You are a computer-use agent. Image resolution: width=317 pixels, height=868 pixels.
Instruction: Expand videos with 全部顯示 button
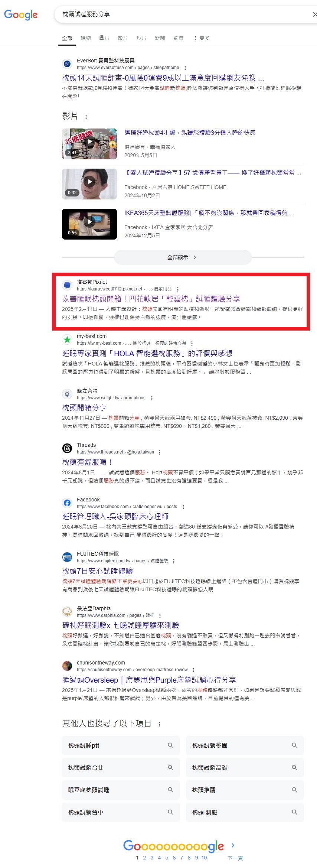coord(183,257)
